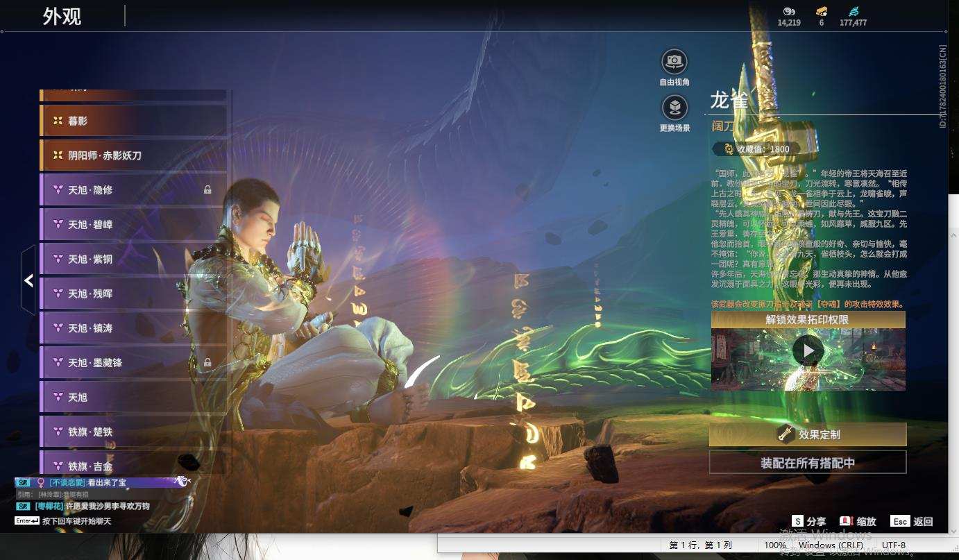Viewport: 959px width, 560px height.
Task: Click the gold bar icon showing 6
Action: click(822, 11)
